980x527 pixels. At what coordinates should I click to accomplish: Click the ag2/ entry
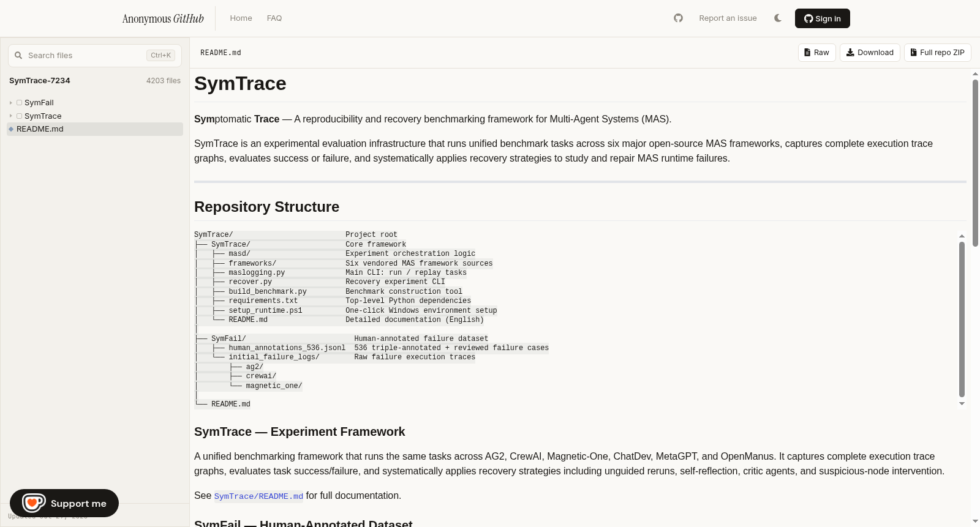(255, 367)
